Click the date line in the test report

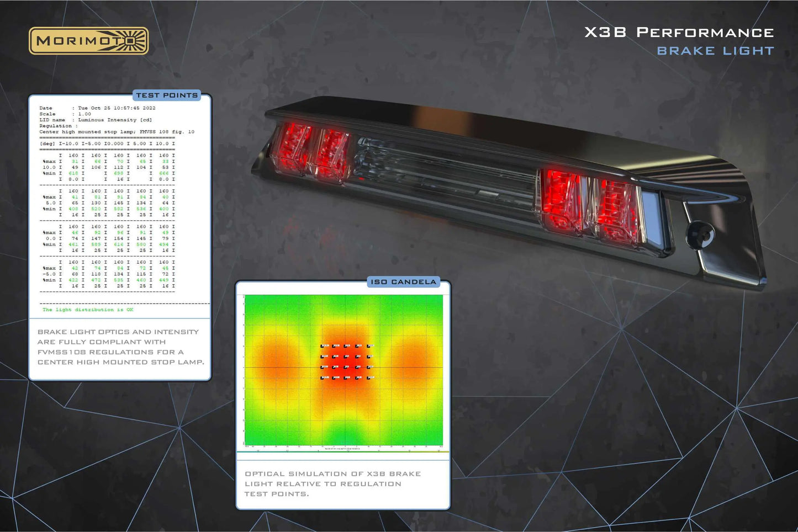[97, 108]
